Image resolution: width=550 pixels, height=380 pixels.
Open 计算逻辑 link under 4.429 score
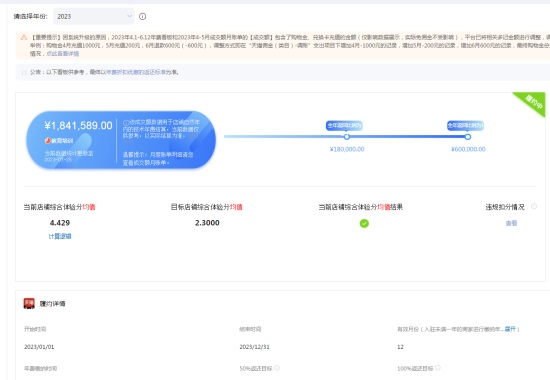point(60,236)
